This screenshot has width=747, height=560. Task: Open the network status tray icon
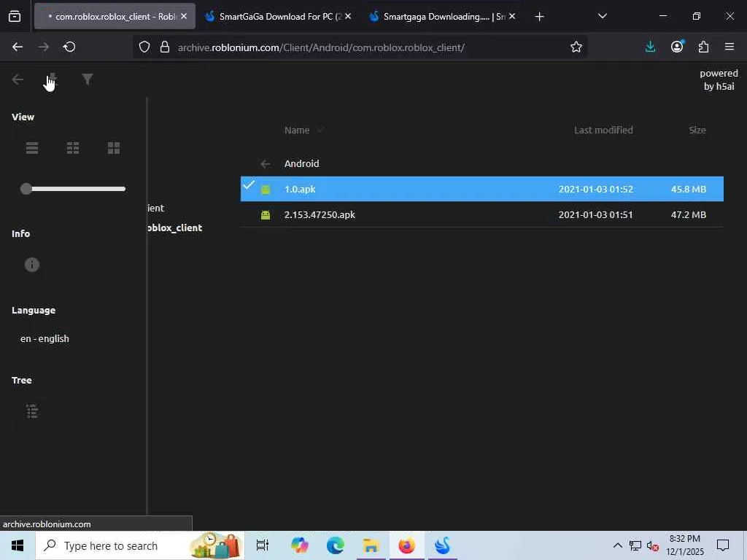(635, 545)
